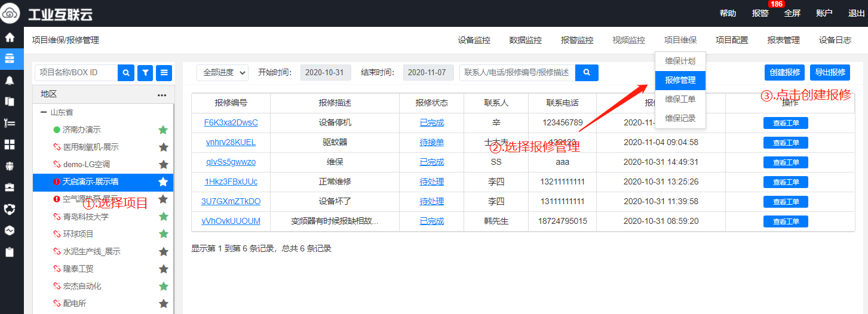Open 帮助 in the top bar
868x314 pixels.
728,13
